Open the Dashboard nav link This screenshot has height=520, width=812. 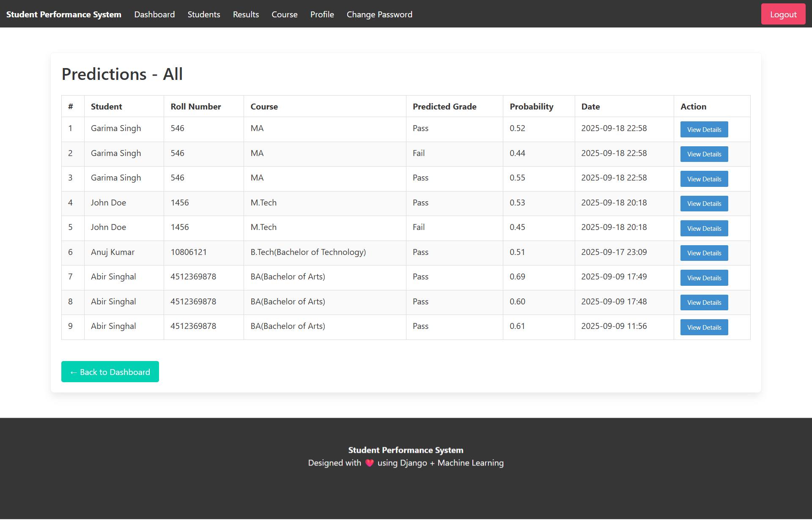(154, 14)
